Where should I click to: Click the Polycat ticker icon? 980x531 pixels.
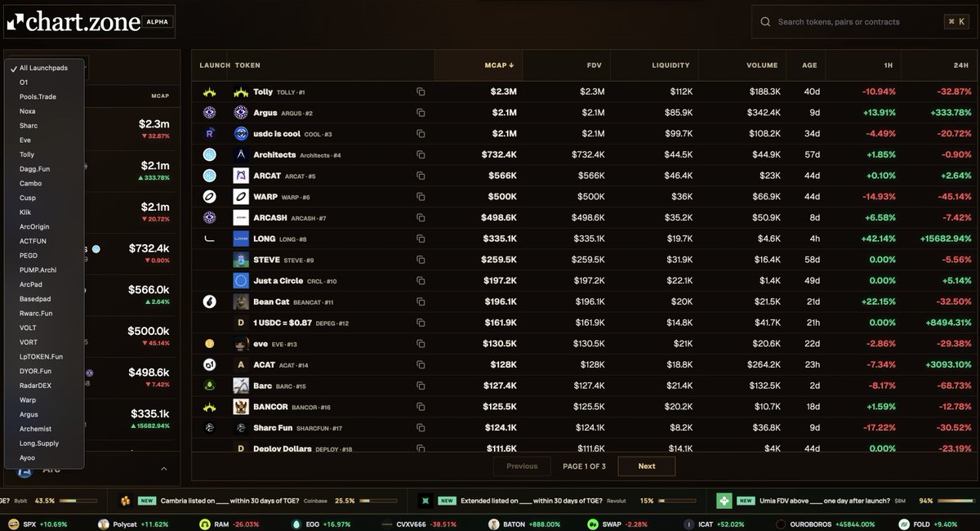[105, 524]
